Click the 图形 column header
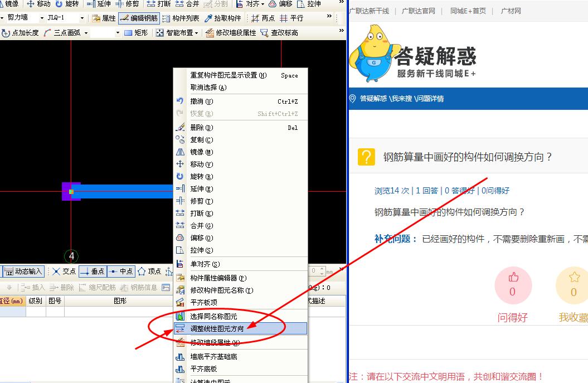This screenshot has height=383, width=588. [120, 301]
